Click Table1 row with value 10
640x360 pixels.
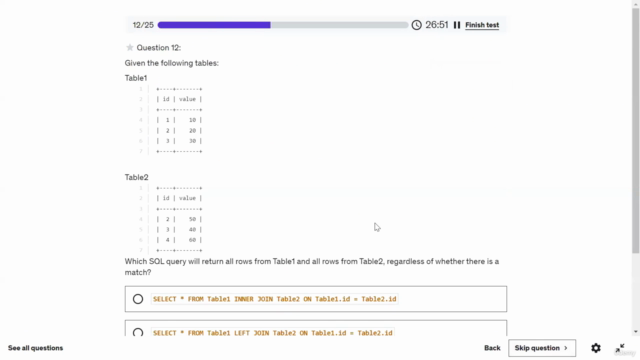pos(179,120)
